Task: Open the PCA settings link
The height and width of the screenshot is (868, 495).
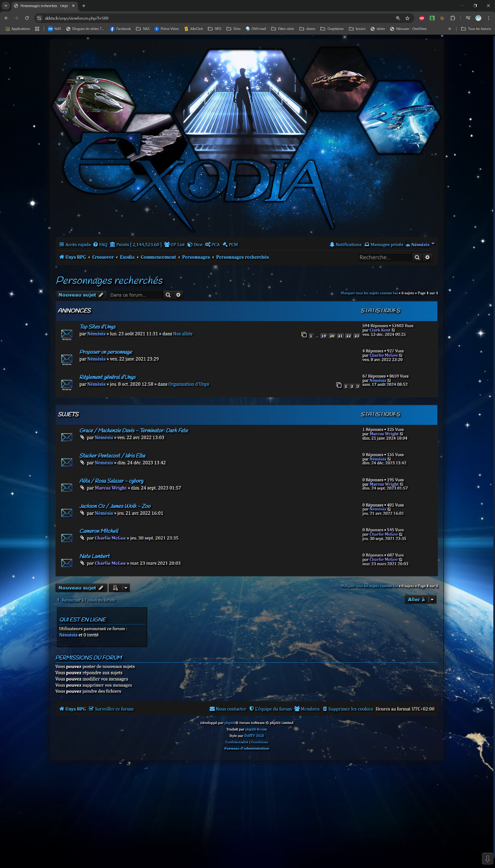Action: click(x=212, y=245)
